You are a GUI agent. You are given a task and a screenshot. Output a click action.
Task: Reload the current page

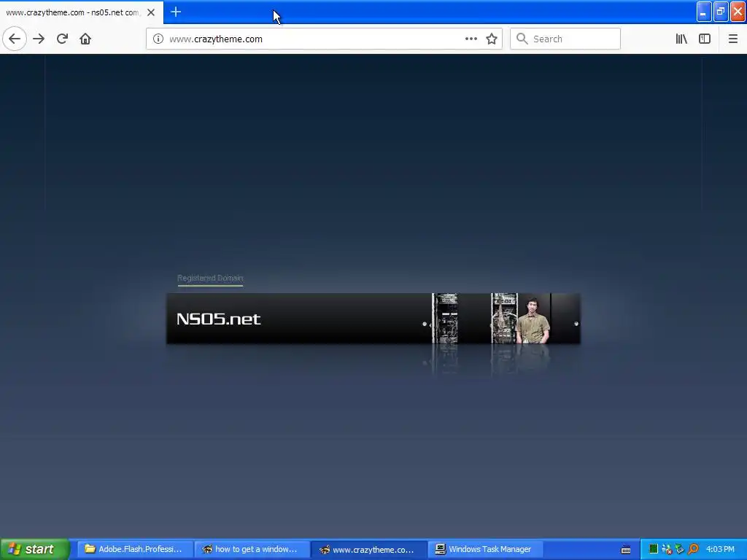coord(62,39)
